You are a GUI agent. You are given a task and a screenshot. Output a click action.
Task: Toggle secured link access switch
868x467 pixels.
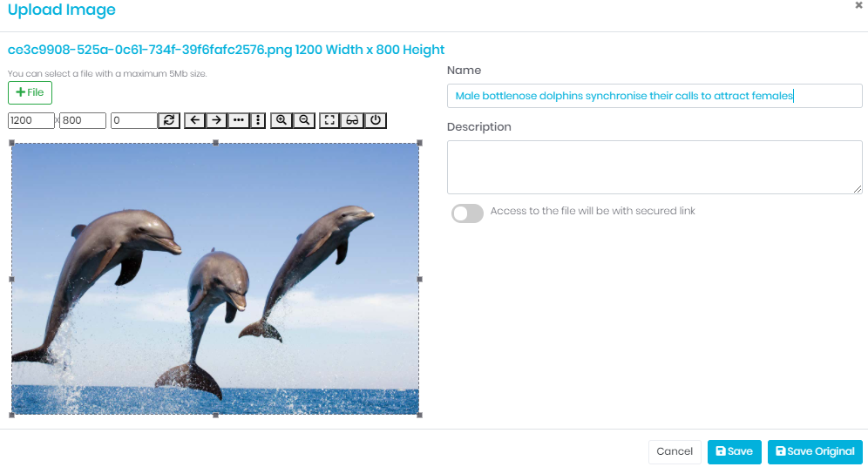(x=467, y=213)
